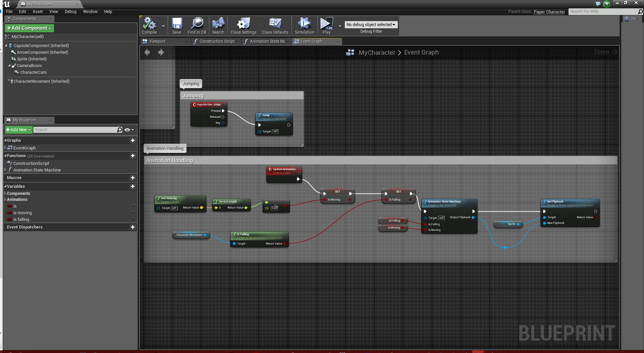Click Add Component button
Image resolution: width=644 pixels, height=353 pixels.
pos(29,28)
